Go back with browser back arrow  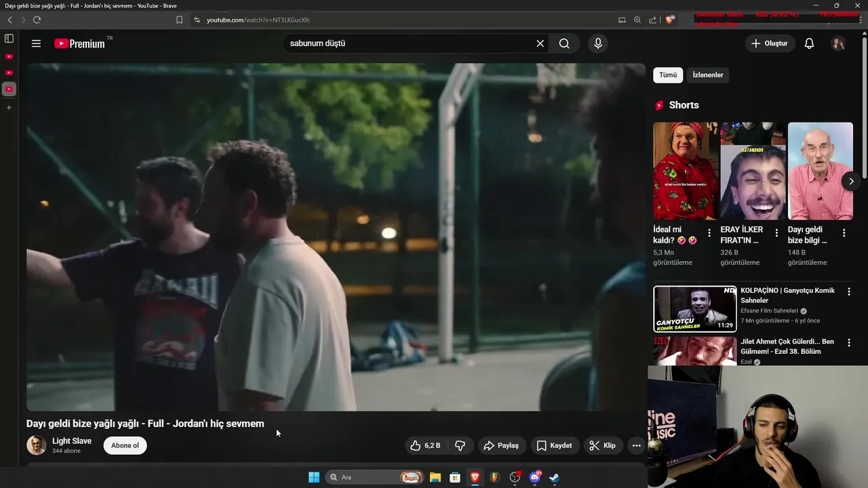coord(10,20)
